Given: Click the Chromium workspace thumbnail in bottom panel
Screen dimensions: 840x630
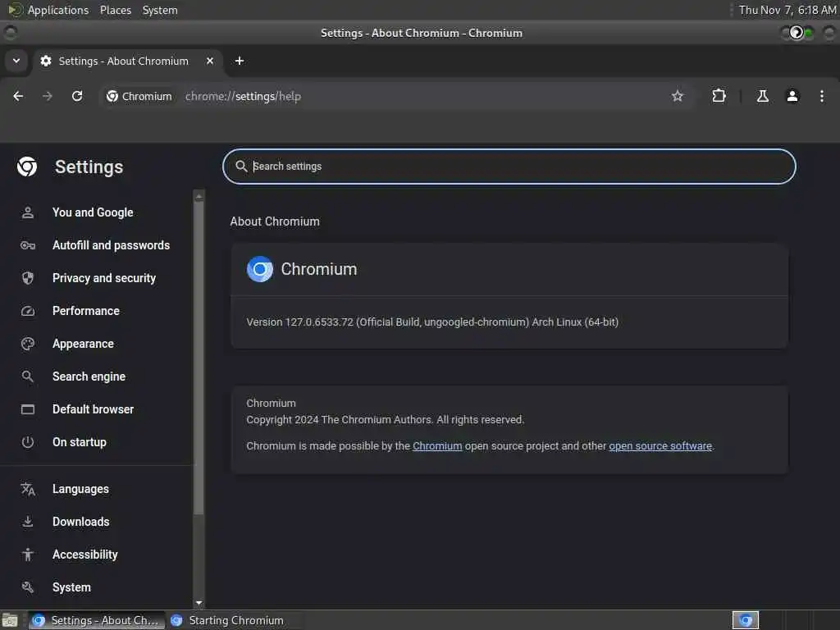Looking at the screenshot, I should pyautogui.click(x=745, y=620).
